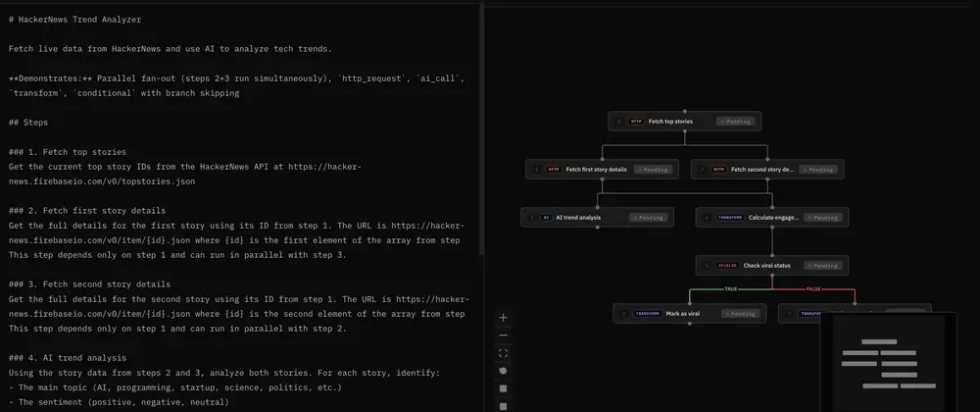Screen dimensions: 980x412
Task: Select the Check viral status node
Action: tap(772, 266)
